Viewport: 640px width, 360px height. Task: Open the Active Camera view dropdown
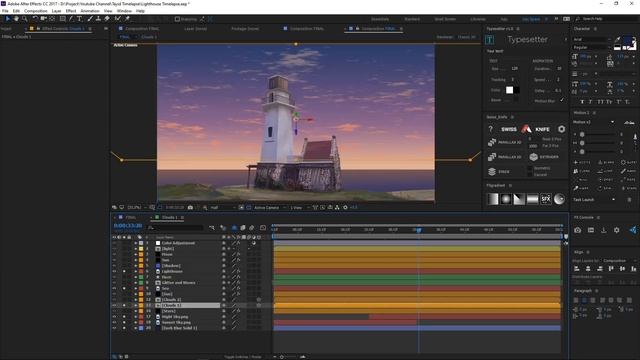[269, 207]
